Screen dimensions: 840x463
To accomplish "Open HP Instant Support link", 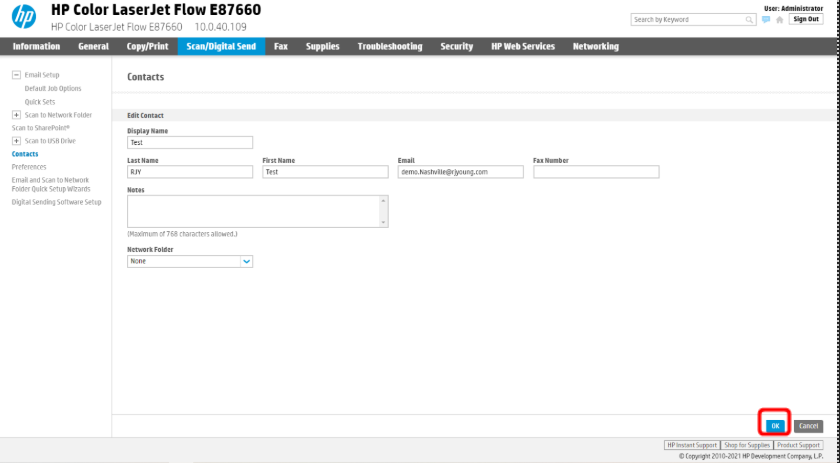I will click(692, 445).
